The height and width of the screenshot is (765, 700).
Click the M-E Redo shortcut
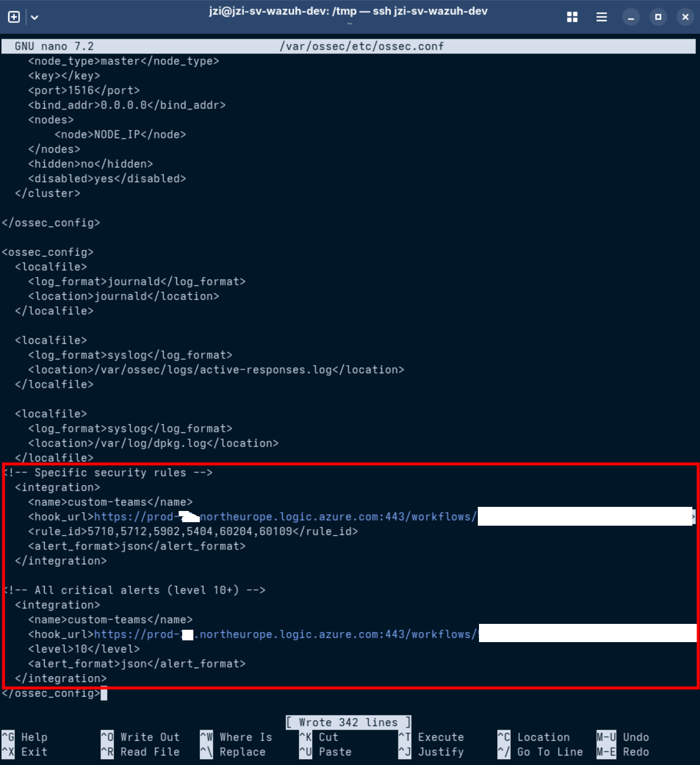coord(623,752)
